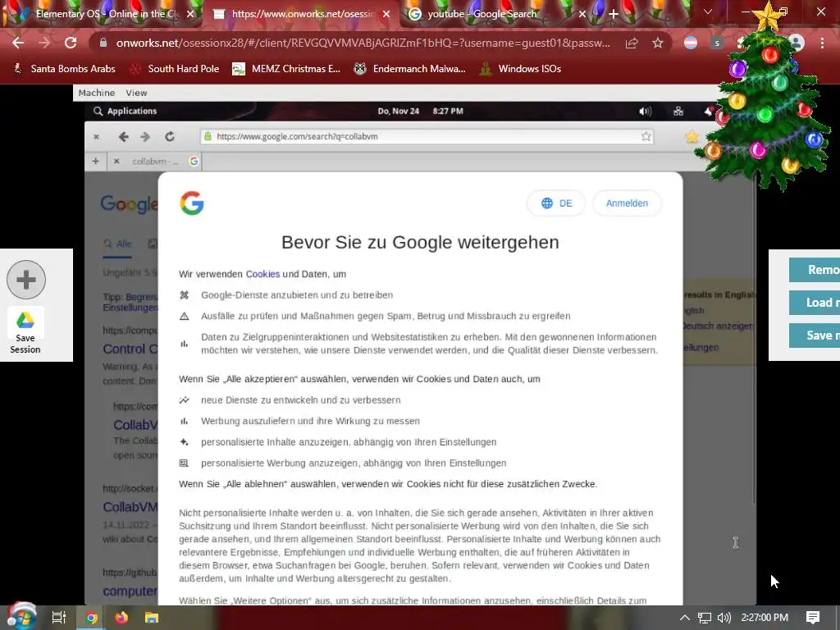Click the tab search chevron in Chrome title bar
The image size is (840, 630).
pyautogui.click(x=708, y=11)
